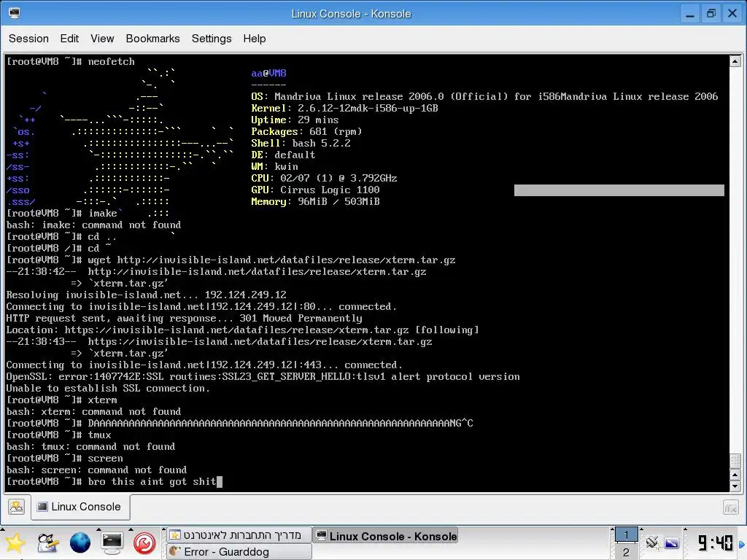Click the 'Packages: 681 (rpm)' line
This screenshot has width=747, height=560.
click(x=307, y=131)
